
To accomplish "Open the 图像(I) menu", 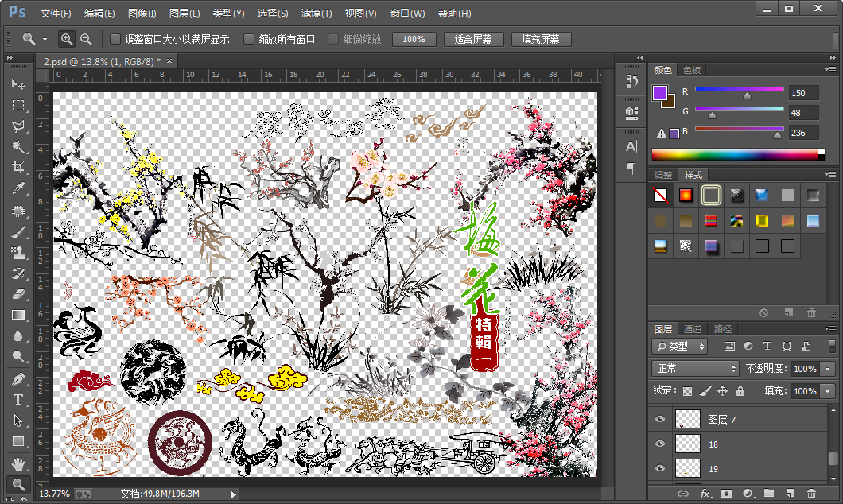I will coord(142,13).
